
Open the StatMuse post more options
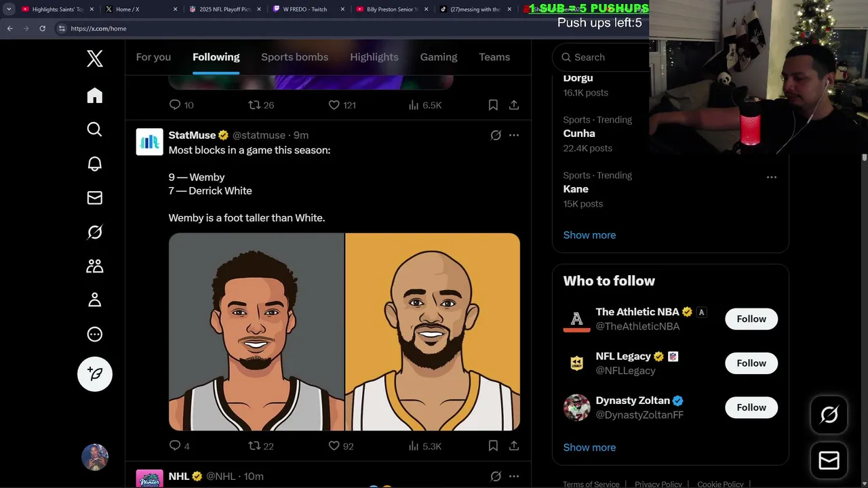[514, 136]
